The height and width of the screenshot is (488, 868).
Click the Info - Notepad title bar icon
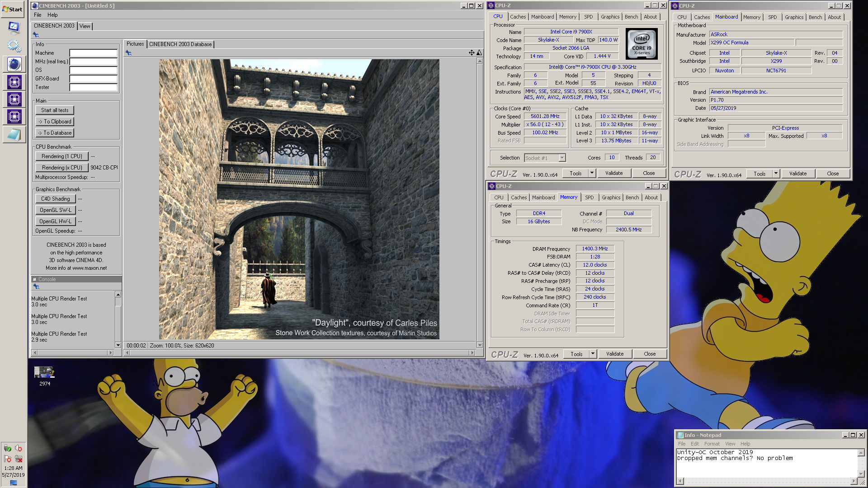click(680, 435)
